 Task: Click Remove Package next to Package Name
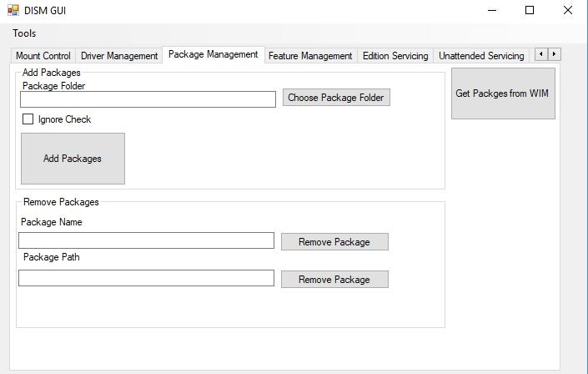pos(334,242)
